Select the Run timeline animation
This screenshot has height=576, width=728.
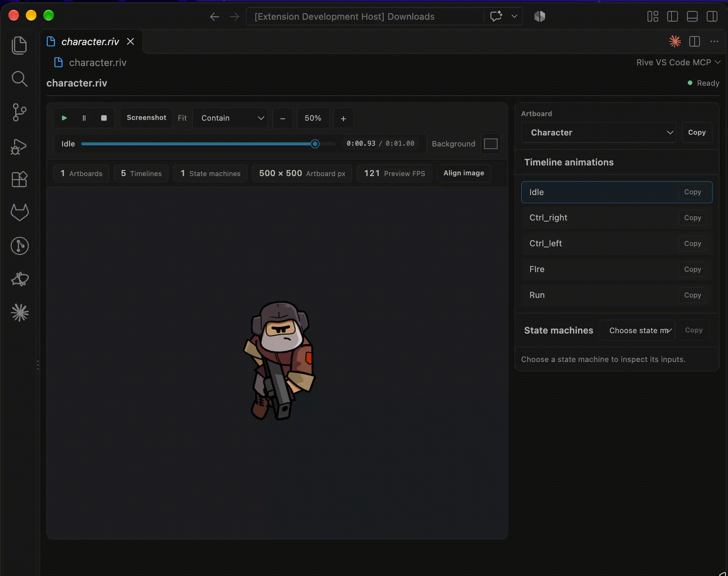tap(616, 295)
